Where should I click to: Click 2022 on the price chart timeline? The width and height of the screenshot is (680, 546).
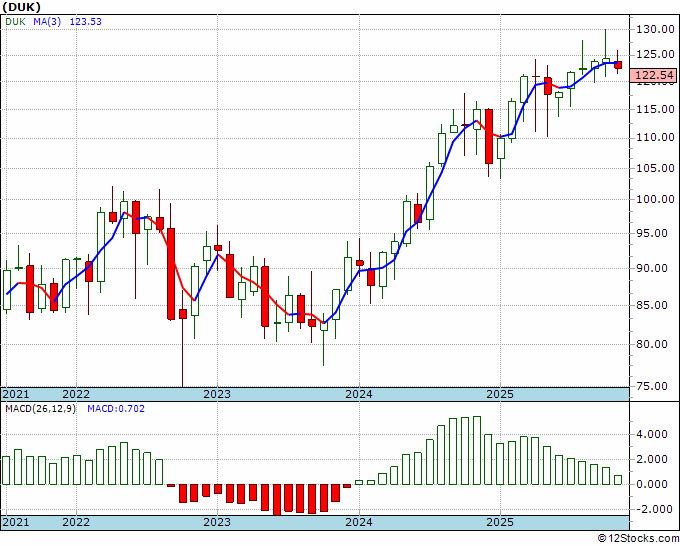(76, 394)
